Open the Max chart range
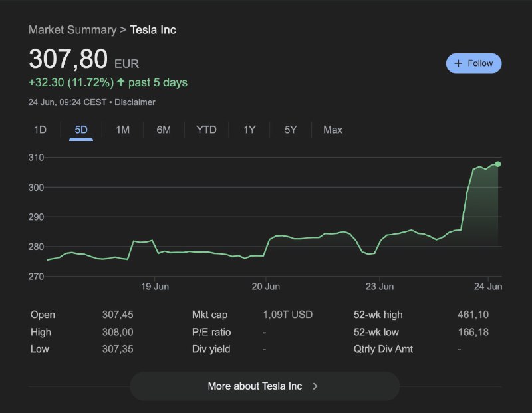The width and height of the screenshot is (532, 413). tap(333, 130)
